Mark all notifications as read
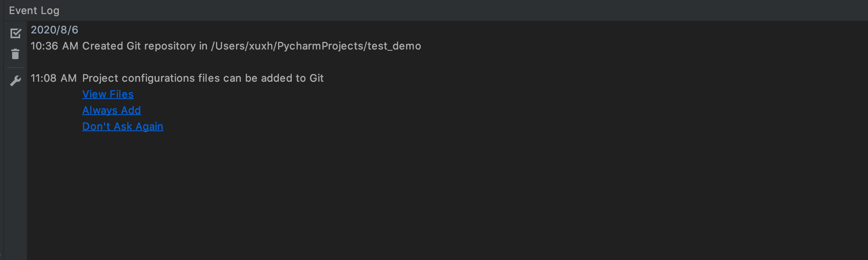The image size is (868, 260). click(16, 33)
